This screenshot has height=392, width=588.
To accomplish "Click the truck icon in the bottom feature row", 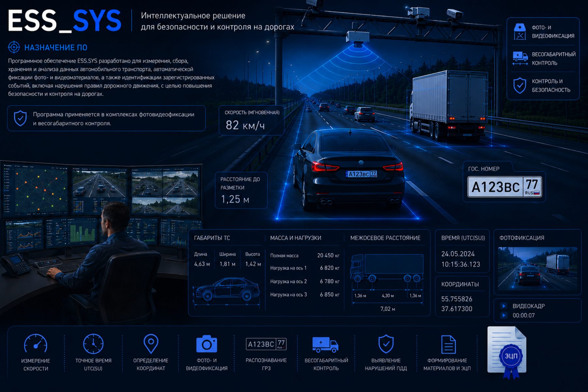I will (x=325, y=345).
